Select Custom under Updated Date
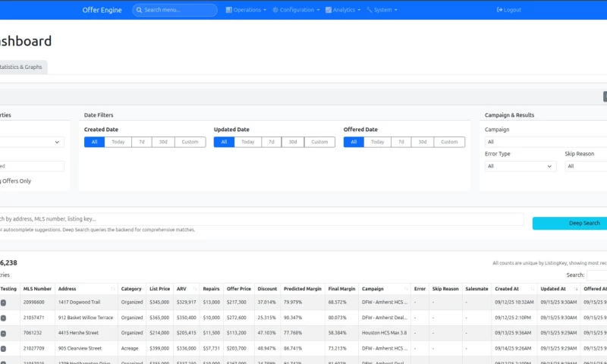Screen dimensions: 607x364 319,142
